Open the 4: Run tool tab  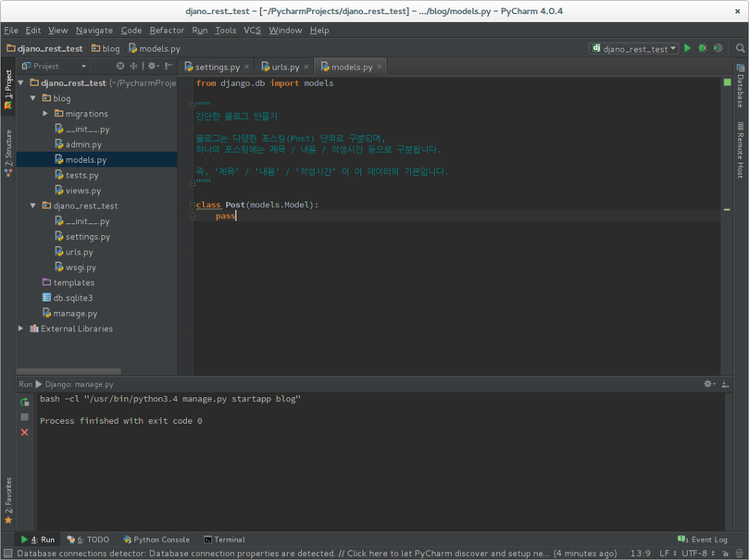pyautogui.click(x=38, y=540)
